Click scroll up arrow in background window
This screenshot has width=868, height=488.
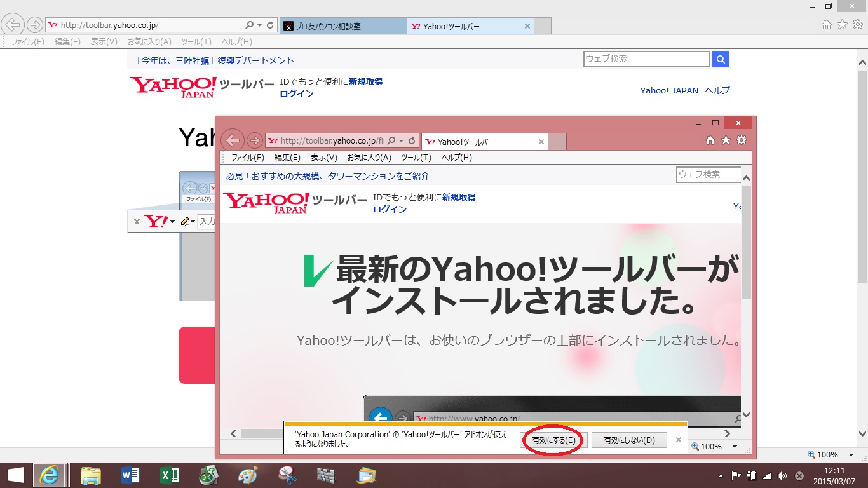pos(862,62)
